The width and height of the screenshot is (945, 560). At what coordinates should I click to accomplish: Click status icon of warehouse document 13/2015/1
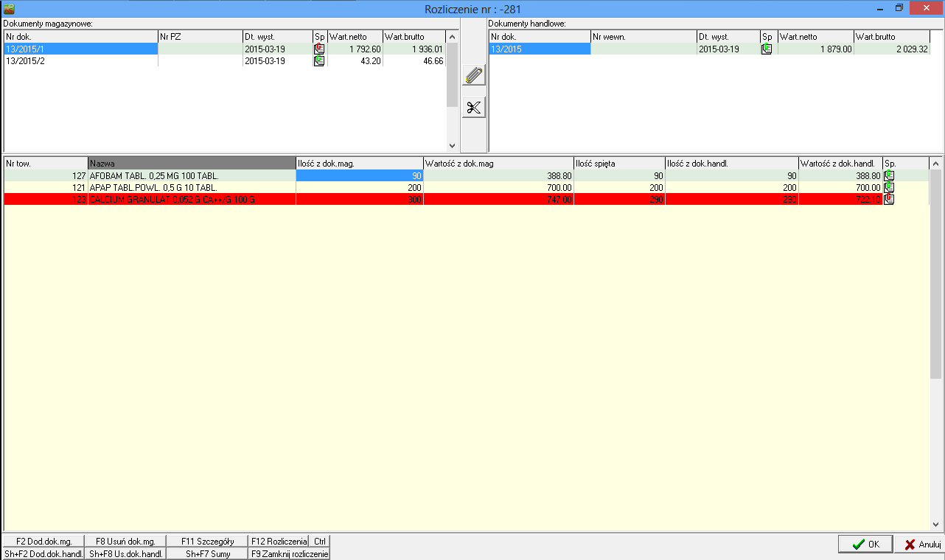click(x=319, y=49)
